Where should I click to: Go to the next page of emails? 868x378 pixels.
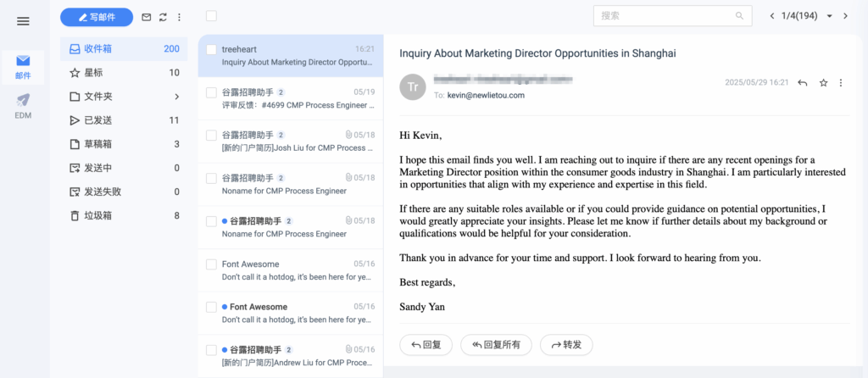(845, 16)
